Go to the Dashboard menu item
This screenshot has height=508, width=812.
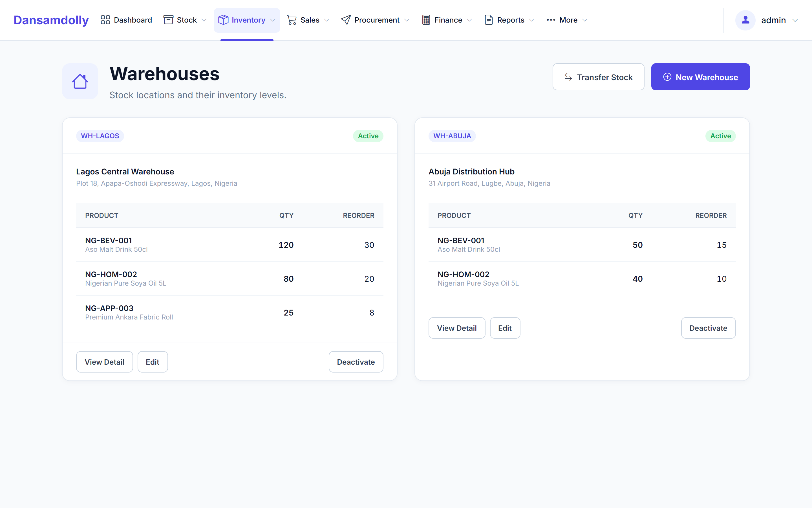[x=127, y=20]
